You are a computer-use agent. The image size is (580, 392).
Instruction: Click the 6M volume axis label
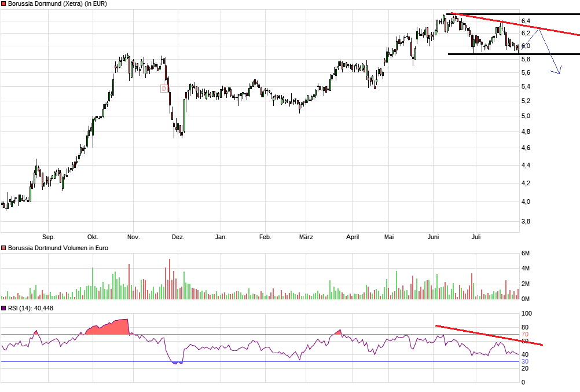pos(525,253)
